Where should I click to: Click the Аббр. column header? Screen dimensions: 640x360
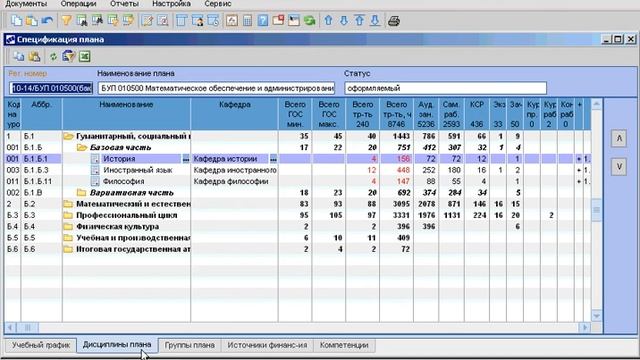click(42, 114)
